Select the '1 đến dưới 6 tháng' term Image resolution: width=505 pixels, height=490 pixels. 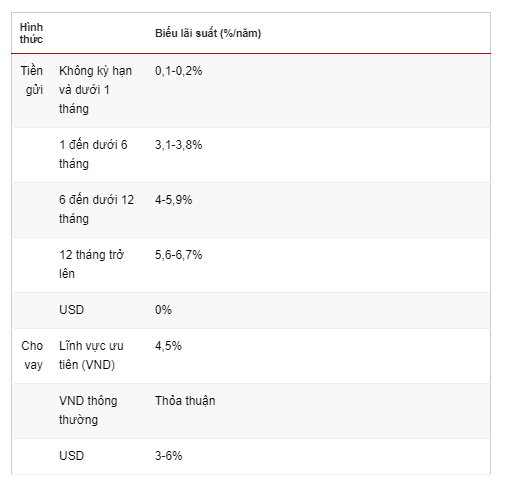[x=93, y=154]
